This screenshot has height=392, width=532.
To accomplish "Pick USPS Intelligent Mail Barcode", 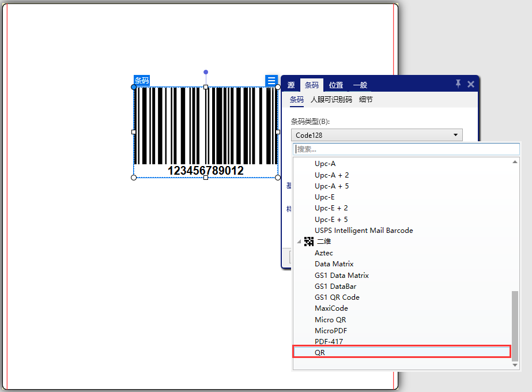I will pos(364,231).
